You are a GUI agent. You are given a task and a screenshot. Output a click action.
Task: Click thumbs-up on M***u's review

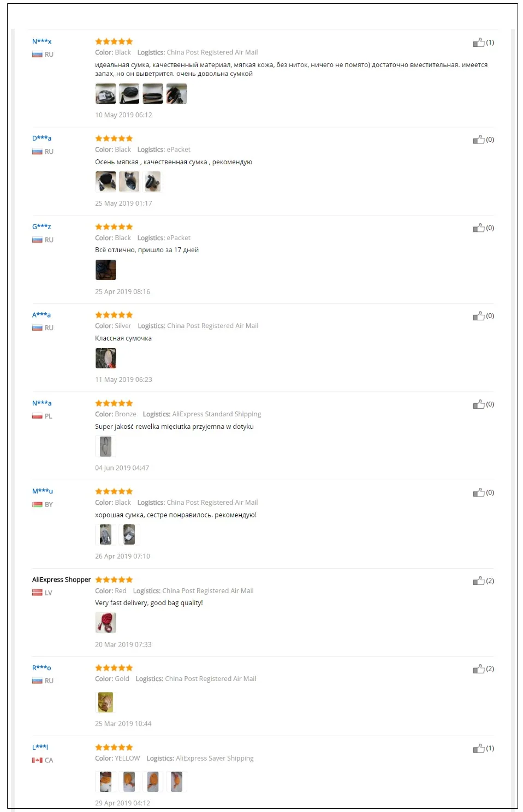[478, 492]
